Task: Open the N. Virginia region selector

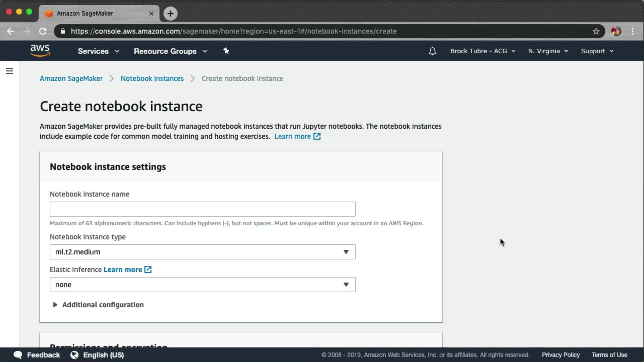Action: pyautogui.click(x=548, y=51)
